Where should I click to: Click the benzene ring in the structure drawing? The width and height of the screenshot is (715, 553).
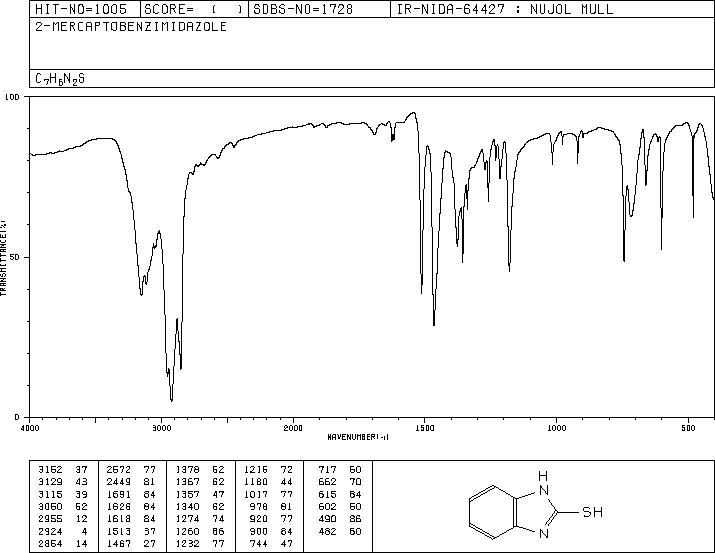(x=492, y=512)
